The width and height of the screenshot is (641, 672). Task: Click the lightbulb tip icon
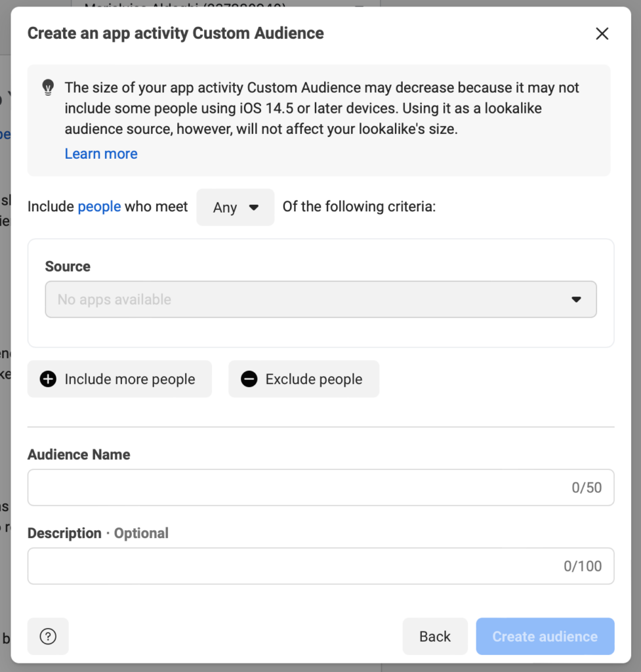48,87
